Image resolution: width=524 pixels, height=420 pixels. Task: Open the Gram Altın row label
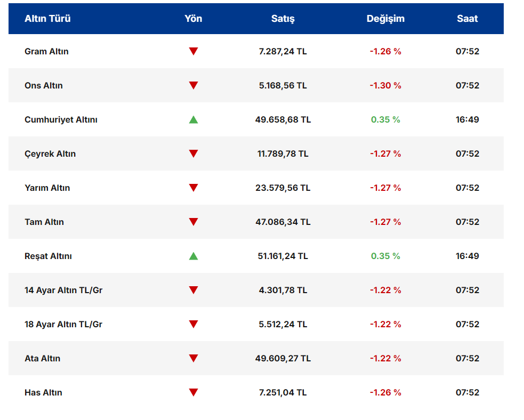[46, 52]
